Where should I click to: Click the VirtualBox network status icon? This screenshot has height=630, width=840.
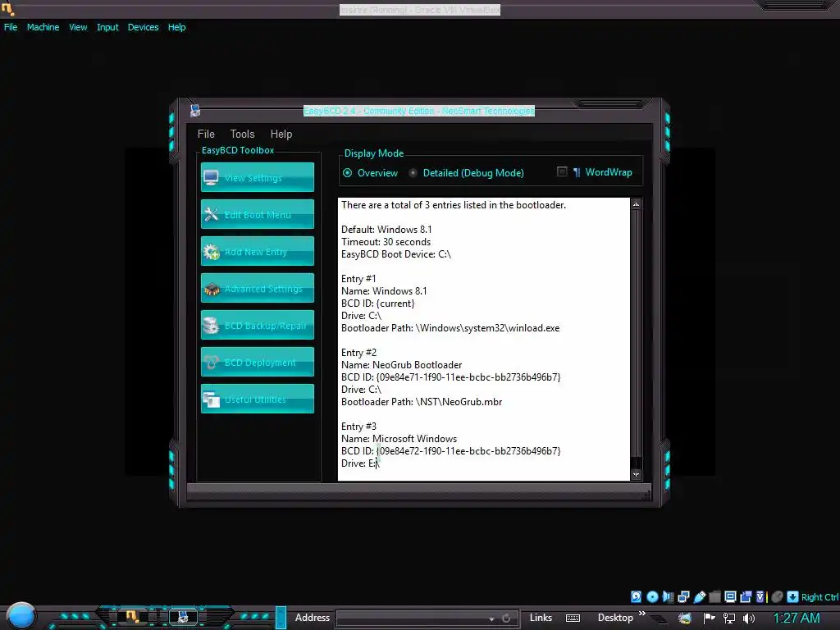coord(683,597)
